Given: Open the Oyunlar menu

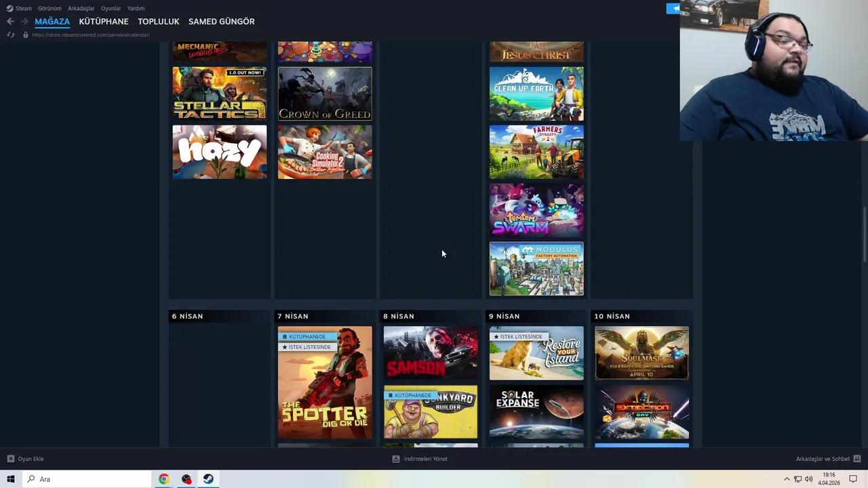Looking at the screenshot, I should [x=111, y=8].
